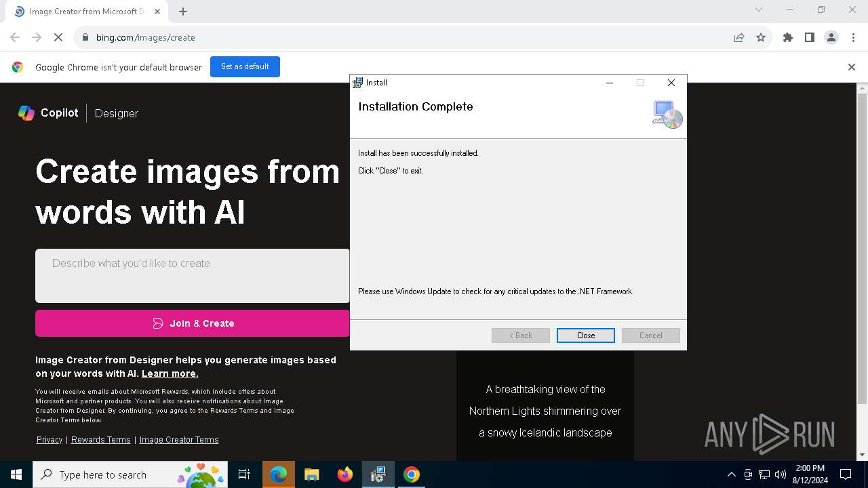Click the volume tray icon
The image size is (868, 488).
point(781,474)
